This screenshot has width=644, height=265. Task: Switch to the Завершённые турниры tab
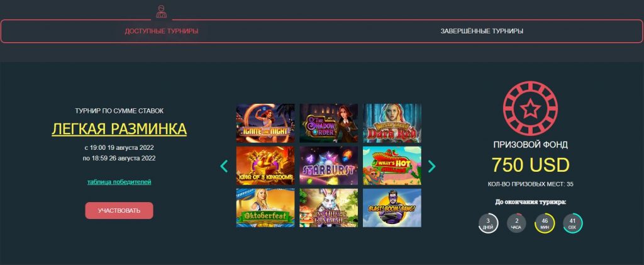point(482,31)
